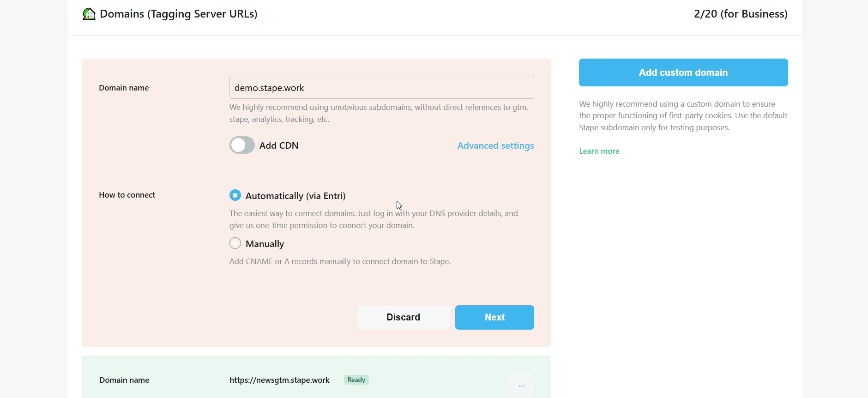The height and width of the screenshot is (398, 868).
Task: Click the Domains (Tagging Server URLs) heading
Action: click(x=179, y=14)
